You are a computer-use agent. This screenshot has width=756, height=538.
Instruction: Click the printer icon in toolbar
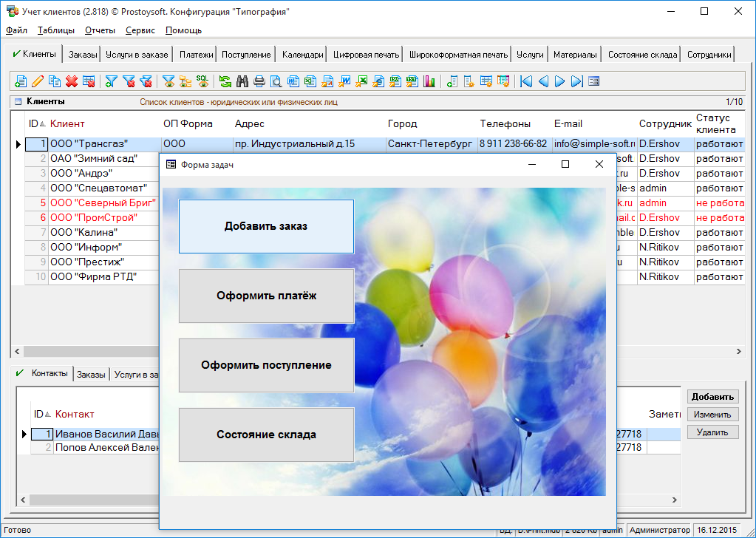tap(259, 81)
